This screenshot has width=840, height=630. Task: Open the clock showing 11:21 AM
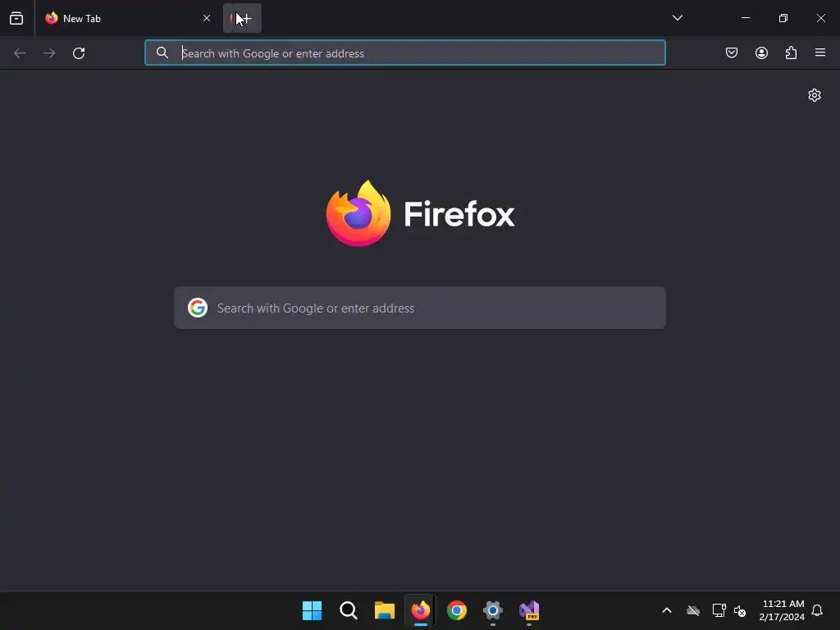tap(782, 610)
